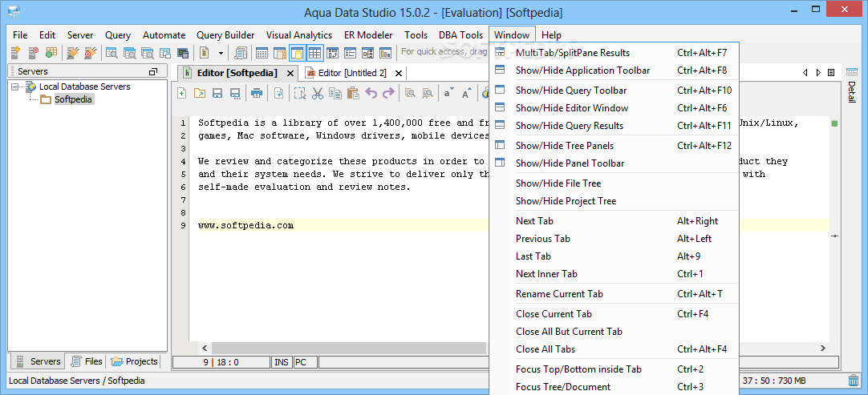Click the Find magnifier icon in editor toolbar
868x395 pixels.
(x=410, y=93)
